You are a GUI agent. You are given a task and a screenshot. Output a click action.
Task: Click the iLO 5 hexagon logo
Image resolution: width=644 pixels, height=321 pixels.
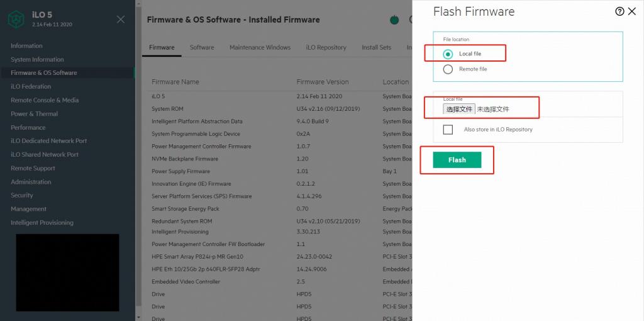click(16, 20)
